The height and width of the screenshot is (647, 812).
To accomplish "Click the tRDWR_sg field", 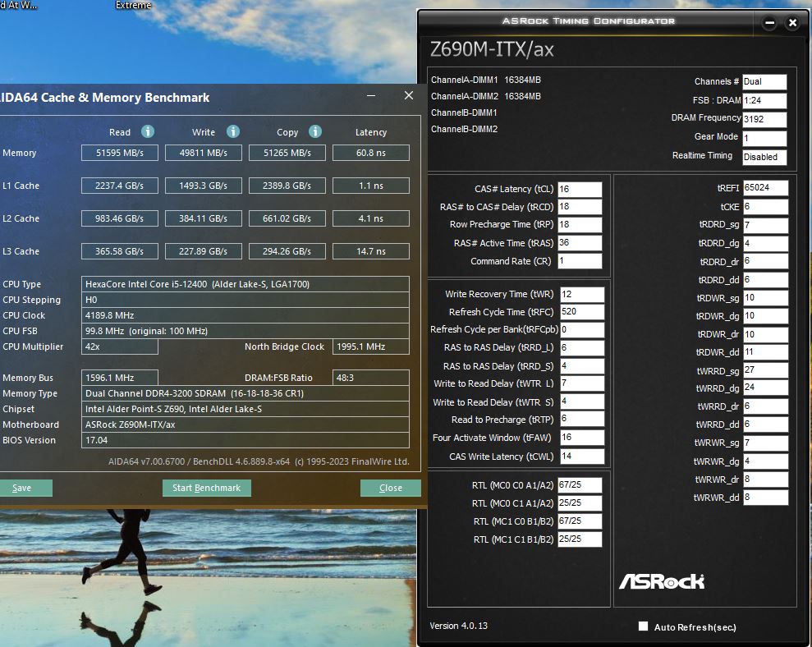I will pyautogui.click(x=765, y=298).
